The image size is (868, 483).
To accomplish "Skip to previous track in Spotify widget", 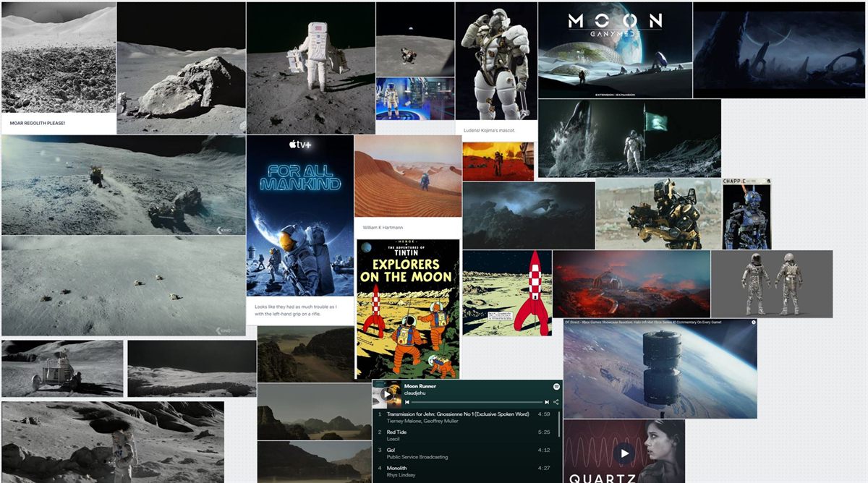I will [x=408, y=401].
